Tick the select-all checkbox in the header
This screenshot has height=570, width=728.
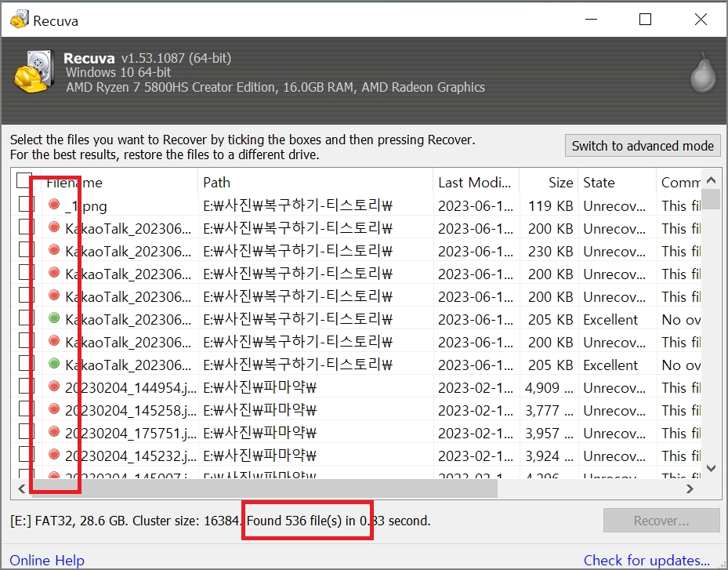[24, 180]
